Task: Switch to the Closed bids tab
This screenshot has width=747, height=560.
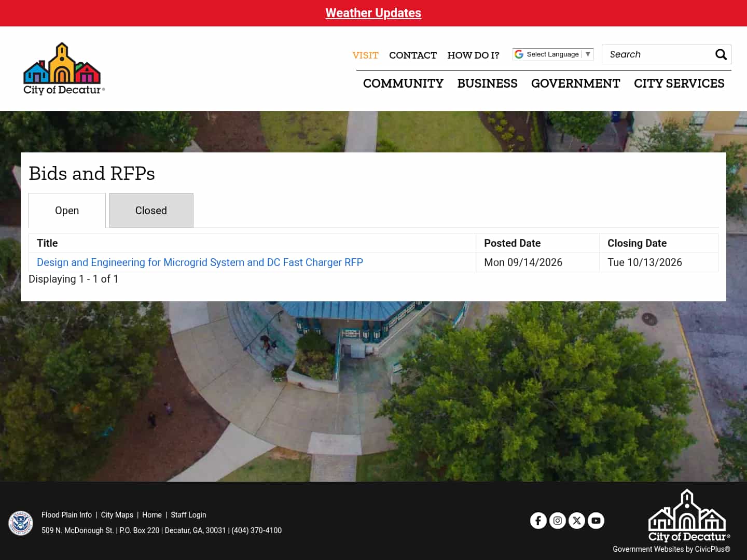Action: 151,211
